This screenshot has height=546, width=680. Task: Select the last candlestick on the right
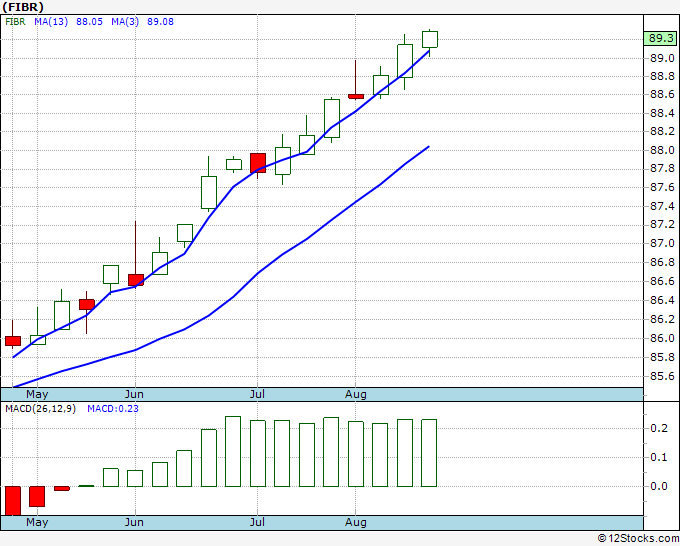(x=430, y=39)
